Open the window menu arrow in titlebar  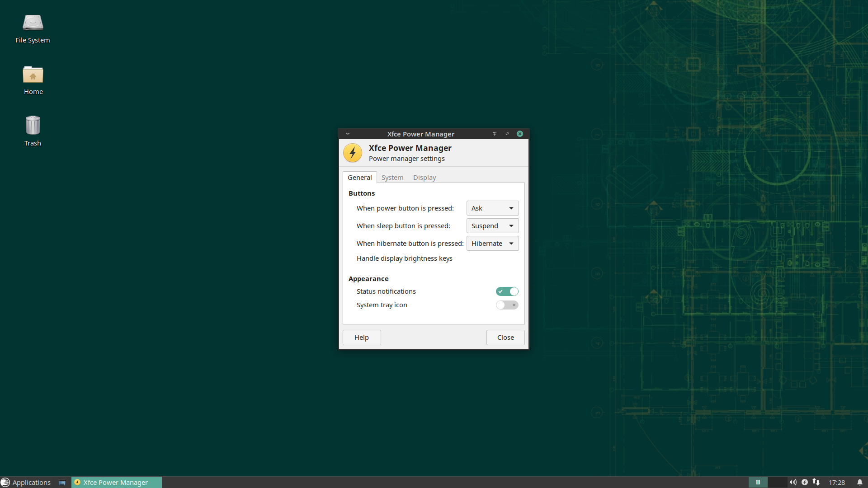(348, 134)
